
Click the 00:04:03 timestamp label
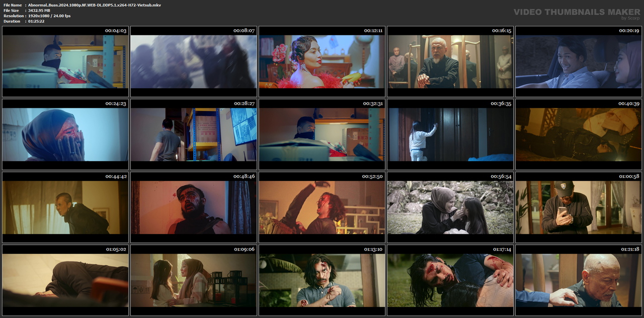[116, 31]
